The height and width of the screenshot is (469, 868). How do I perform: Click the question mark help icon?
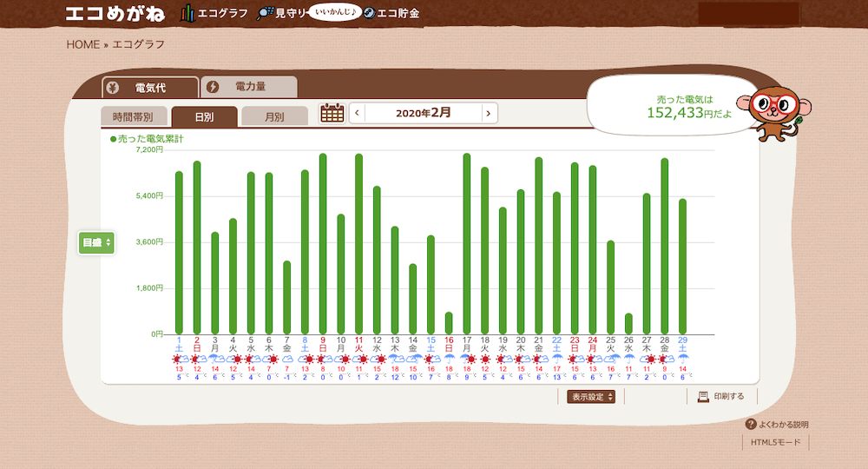751,424
